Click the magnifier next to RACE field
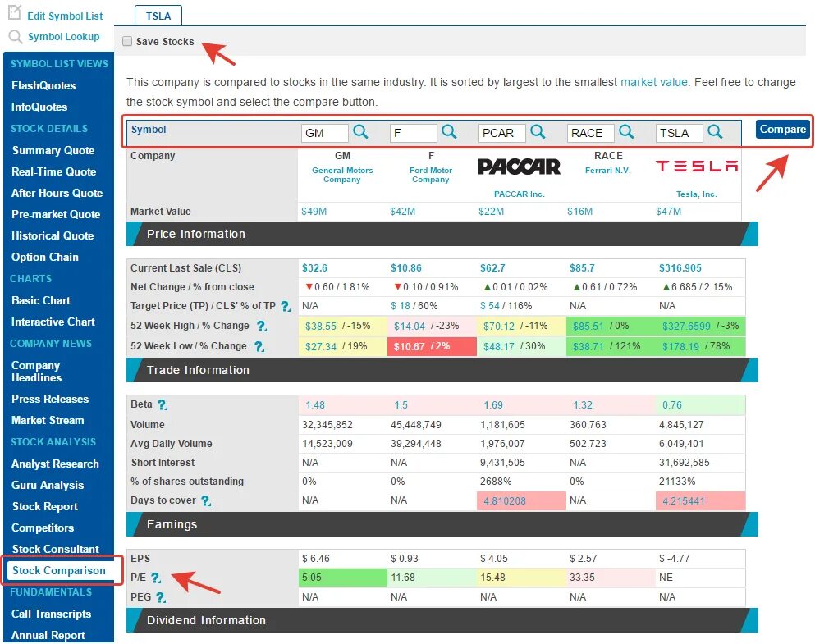 (626, 132)
